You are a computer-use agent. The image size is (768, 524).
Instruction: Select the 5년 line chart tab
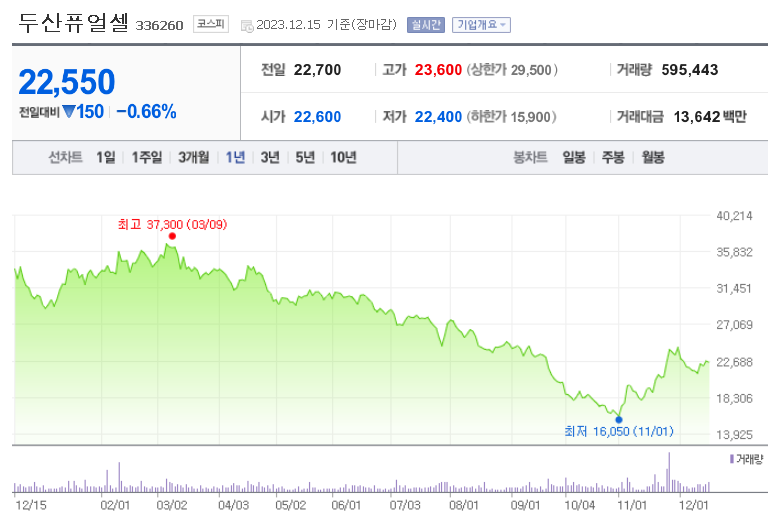pos(305,157)
